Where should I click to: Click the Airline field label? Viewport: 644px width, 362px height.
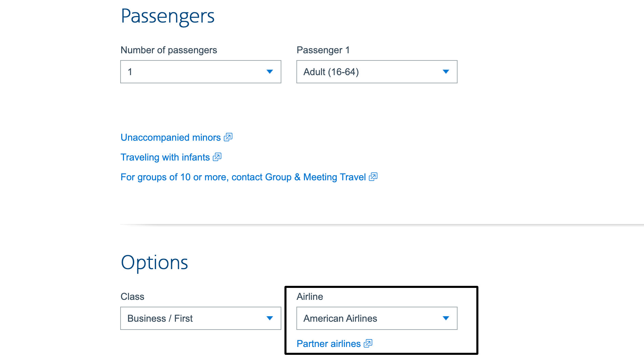point(310,296)
